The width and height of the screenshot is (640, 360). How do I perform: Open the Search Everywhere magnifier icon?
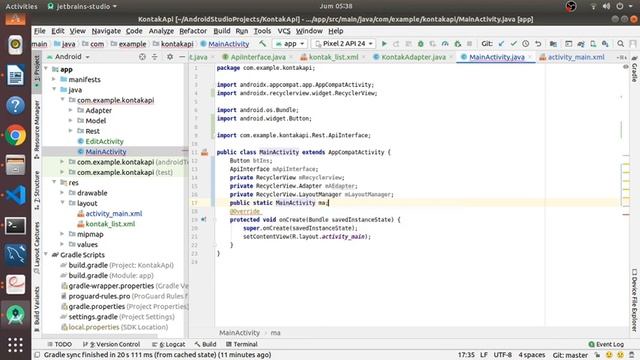click(x=620, y=44)
